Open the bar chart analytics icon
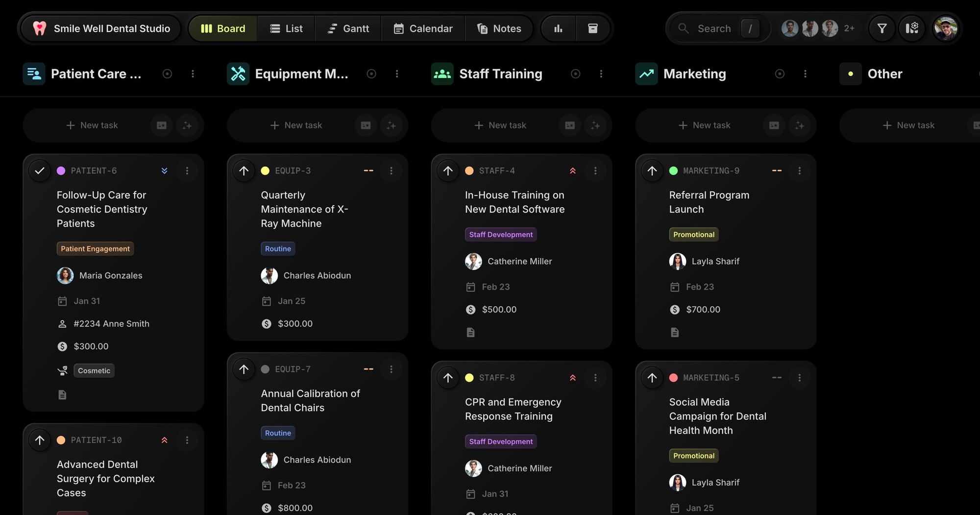980x515 pixels. click(x=558, y=28)
